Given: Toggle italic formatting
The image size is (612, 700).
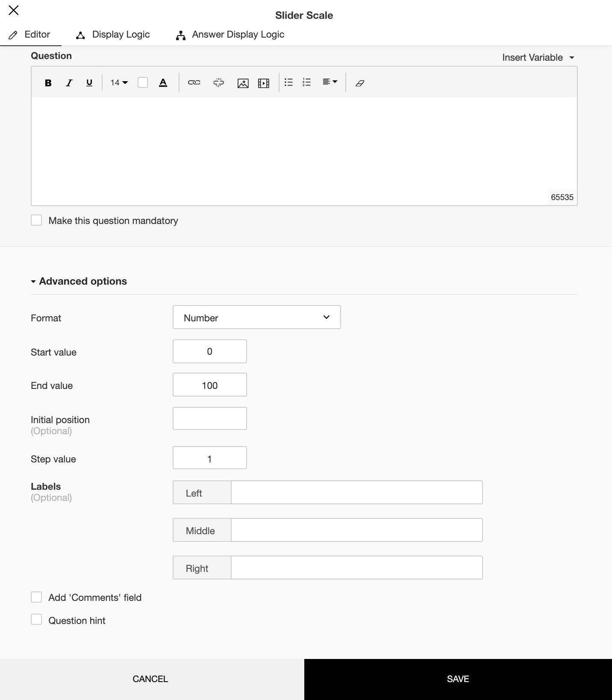Looking at the screenshot, I should (69, 83).
